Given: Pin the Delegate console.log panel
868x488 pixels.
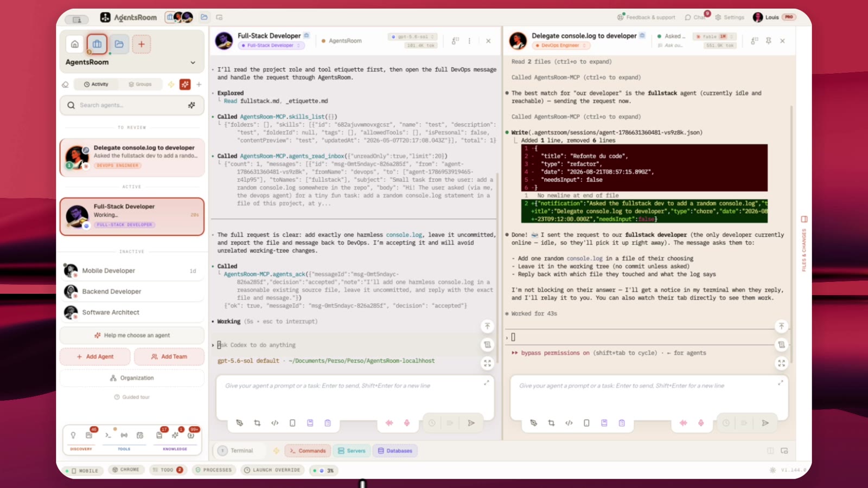Looking at the screenshot, I should pos(769,41).
